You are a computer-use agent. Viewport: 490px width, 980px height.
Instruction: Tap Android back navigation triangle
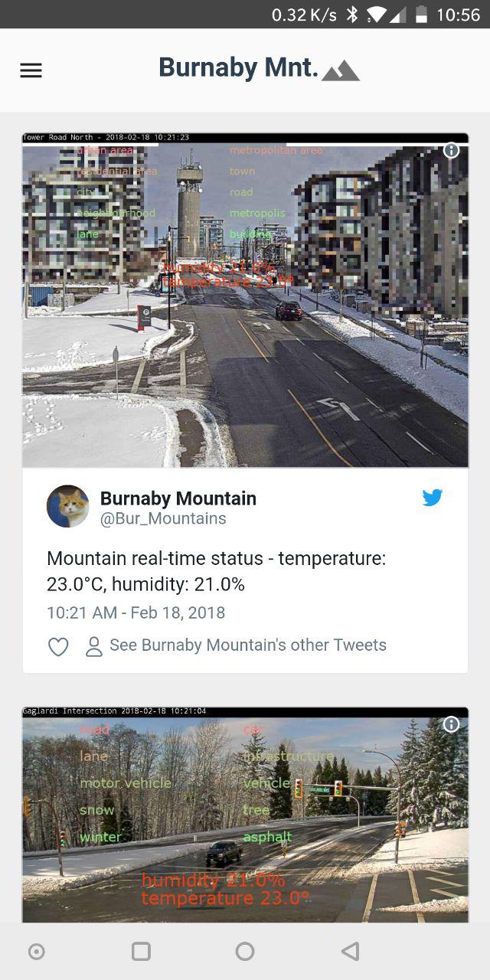(x=350, y=951)
